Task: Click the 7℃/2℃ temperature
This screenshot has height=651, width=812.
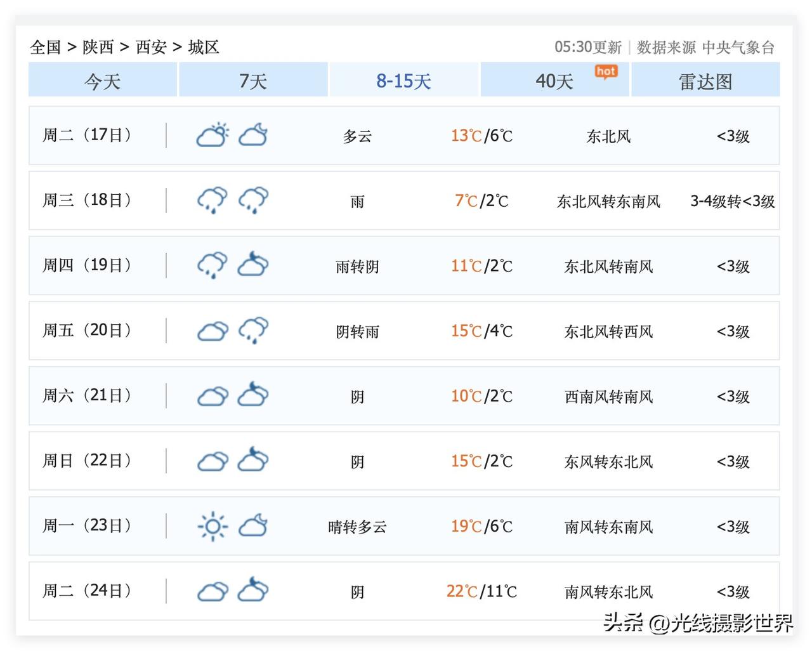Action: 481,201
